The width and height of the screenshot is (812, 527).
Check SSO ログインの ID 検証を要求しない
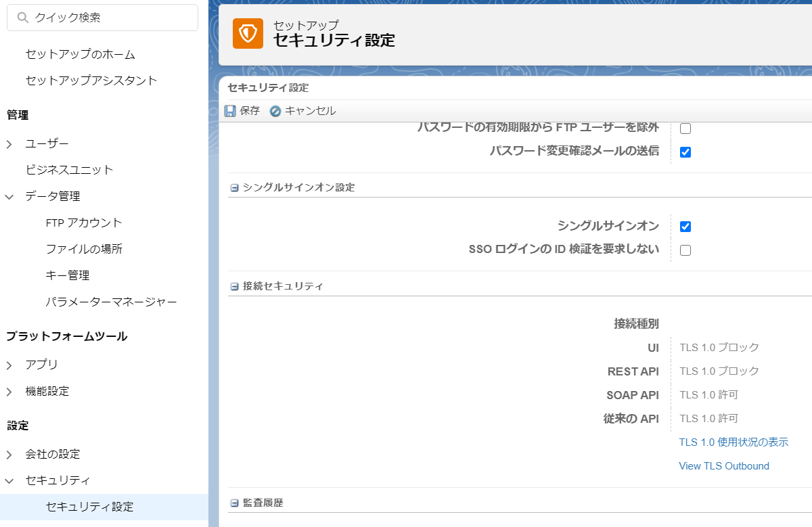(685, 250)
